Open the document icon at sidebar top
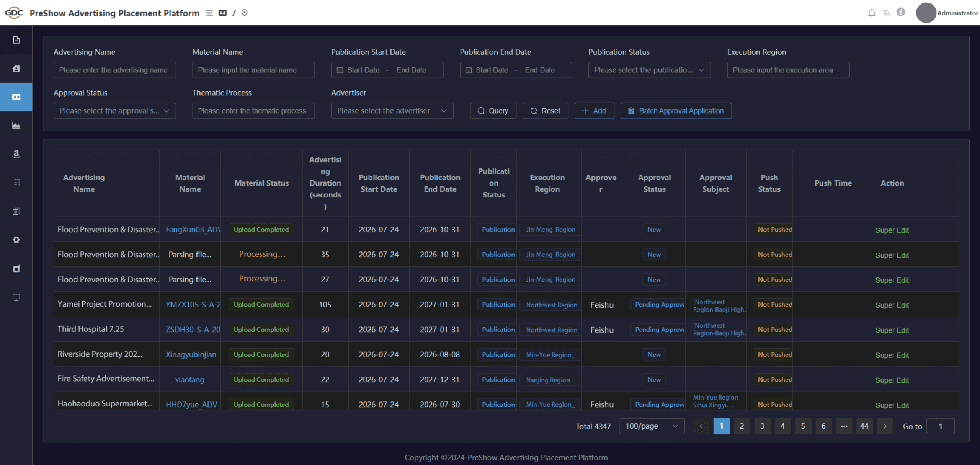Image resolution: width=980 pixels, height=465 pixels. (x=16, y=40)
